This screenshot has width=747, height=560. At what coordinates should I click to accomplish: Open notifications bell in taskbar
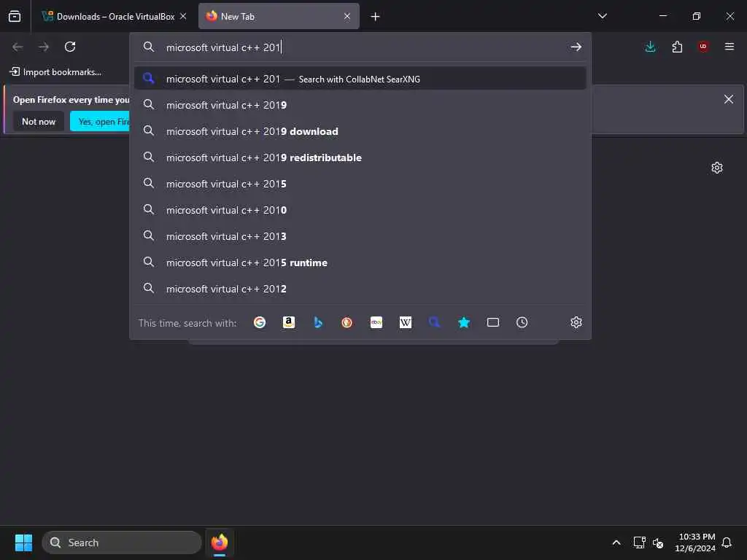pos(727,542)
